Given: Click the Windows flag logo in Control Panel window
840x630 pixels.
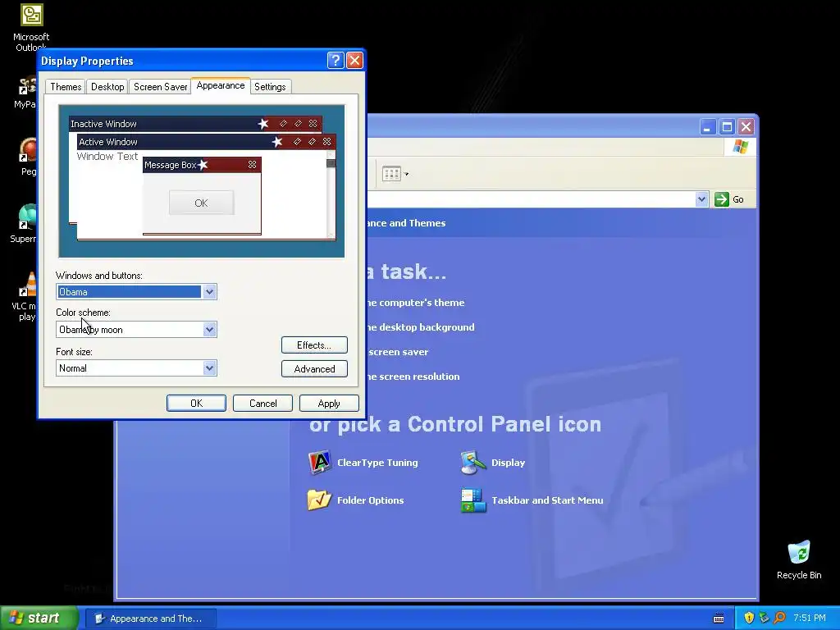Looking at the screenshot, I should (741, 146).
